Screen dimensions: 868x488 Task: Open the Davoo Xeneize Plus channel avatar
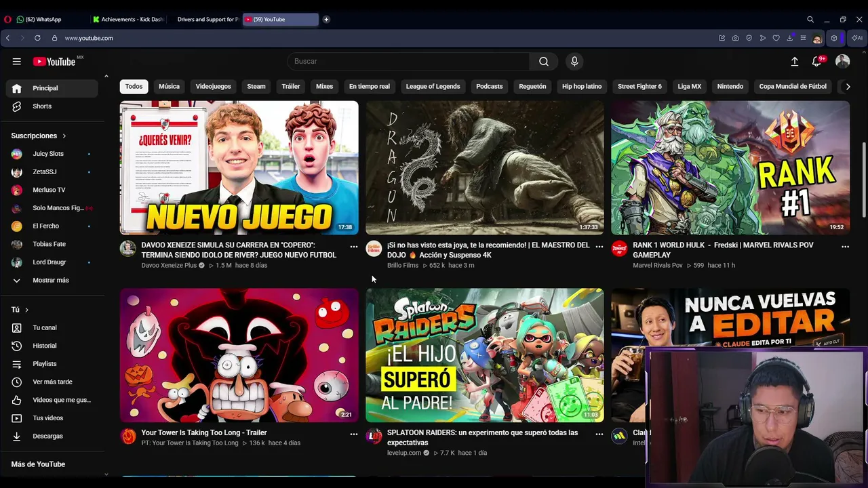128,249
